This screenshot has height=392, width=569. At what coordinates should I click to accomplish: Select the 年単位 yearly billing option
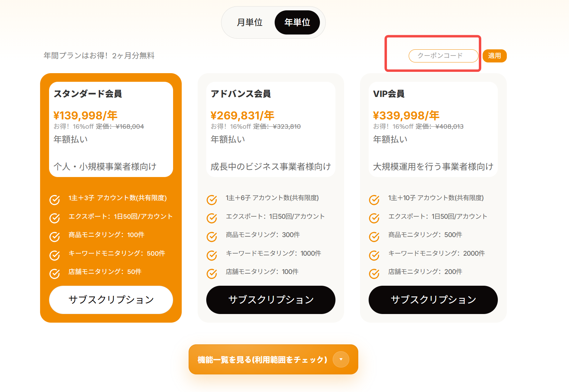pos(297,22)
